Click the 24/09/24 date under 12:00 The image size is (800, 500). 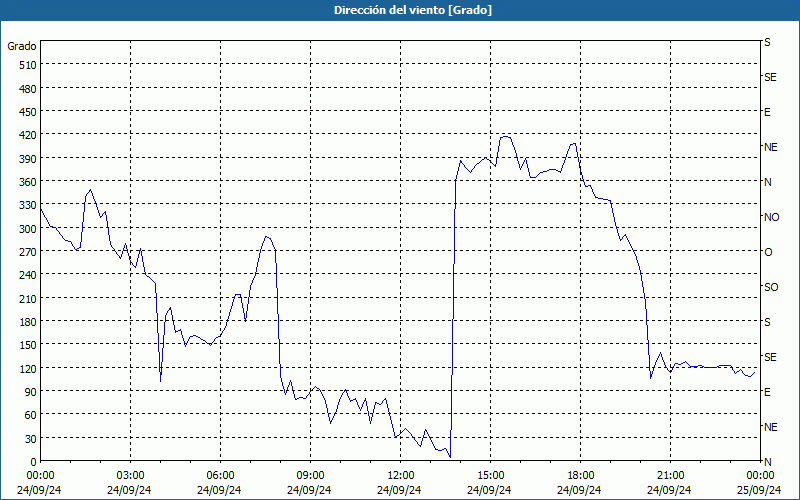[399, 490]
